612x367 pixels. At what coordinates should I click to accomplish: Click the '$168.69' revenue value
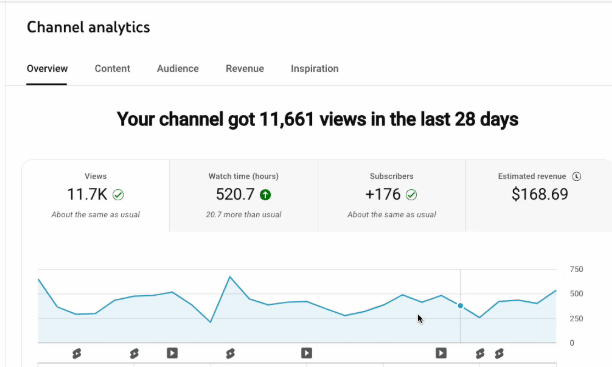pyautogui.click(x=540, y=194)
